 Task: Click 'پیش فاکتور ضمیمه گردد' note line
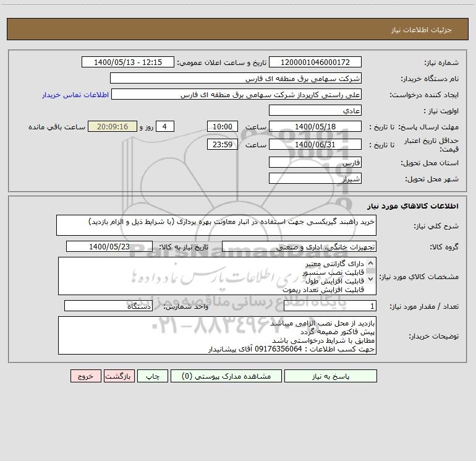pos(338,332)
